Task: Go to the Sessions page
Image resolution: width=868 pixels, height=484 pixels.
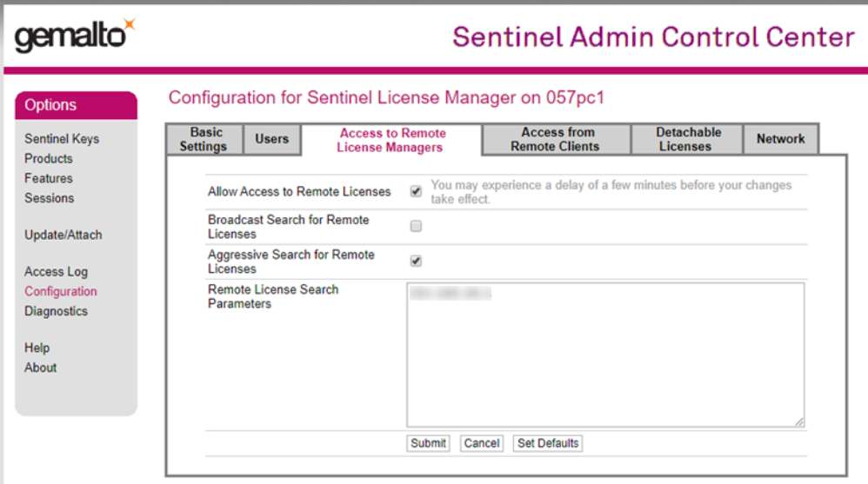Action: pyautogui.click(x=49, y=198)
